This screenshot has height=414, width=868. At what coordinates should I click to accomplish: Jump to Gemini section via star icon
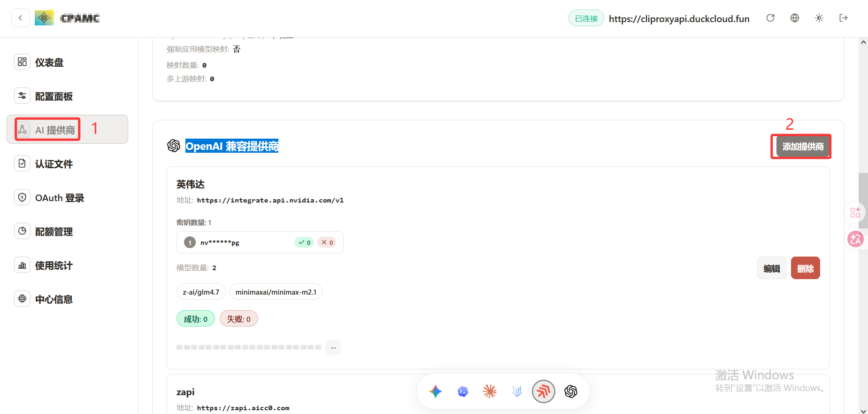tap(436, 391)
